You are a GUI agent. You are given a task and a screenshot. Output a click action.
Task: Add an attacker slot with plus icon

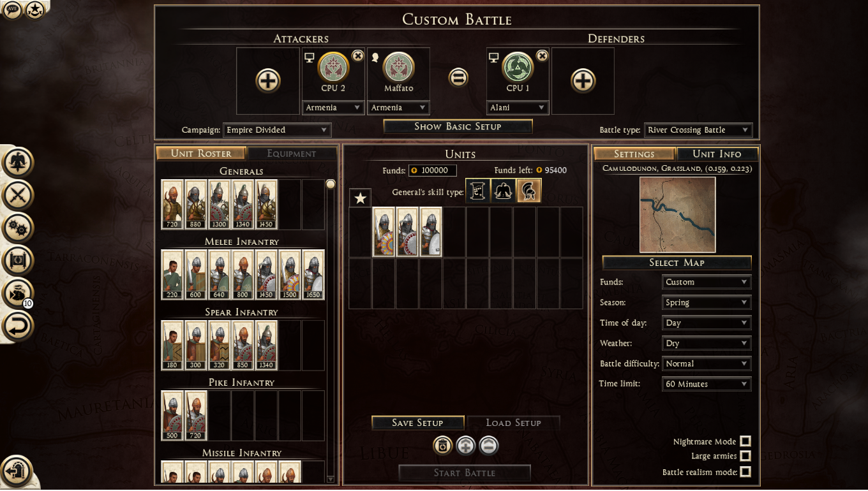268,81
